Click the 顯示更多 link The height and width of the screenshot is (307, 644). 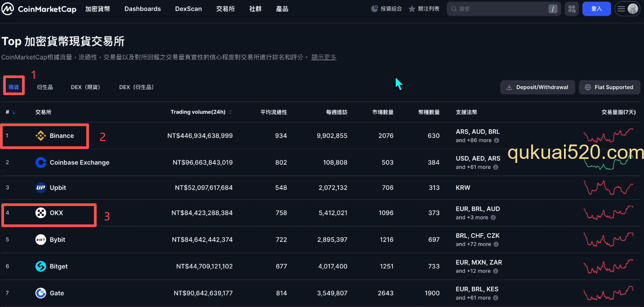[324, 57]
